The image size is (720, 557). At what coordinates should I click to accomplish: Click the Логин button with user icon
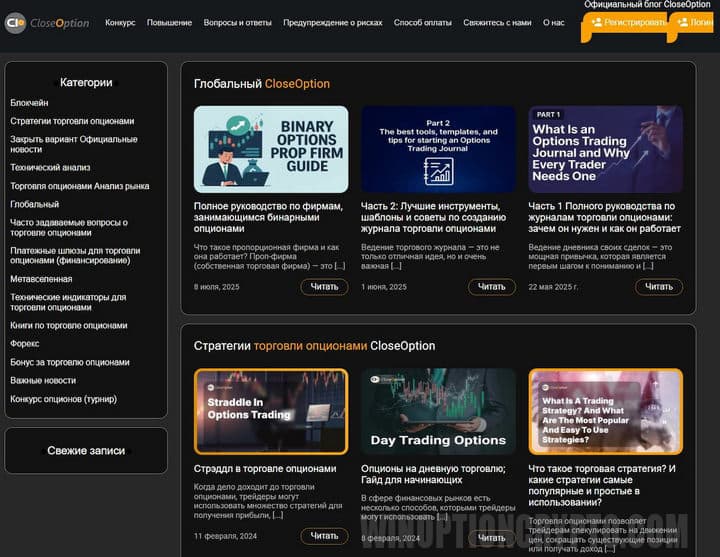(695, 22)
